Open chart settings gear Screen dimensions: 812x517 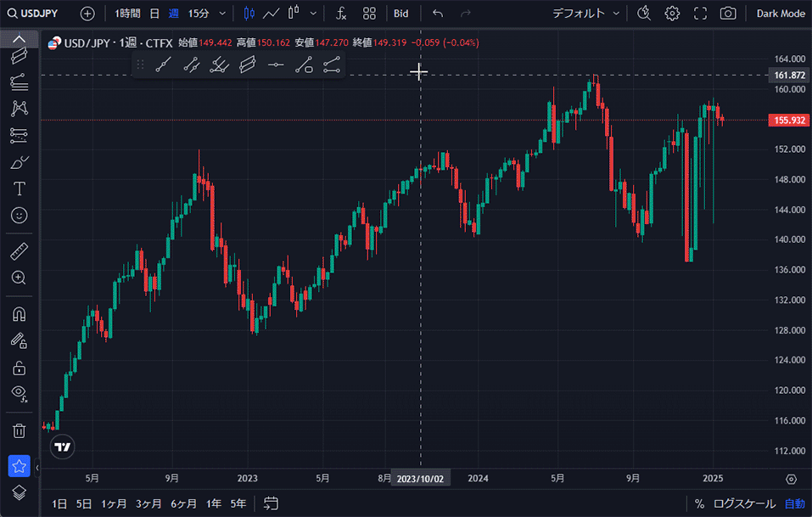[672, 14]
